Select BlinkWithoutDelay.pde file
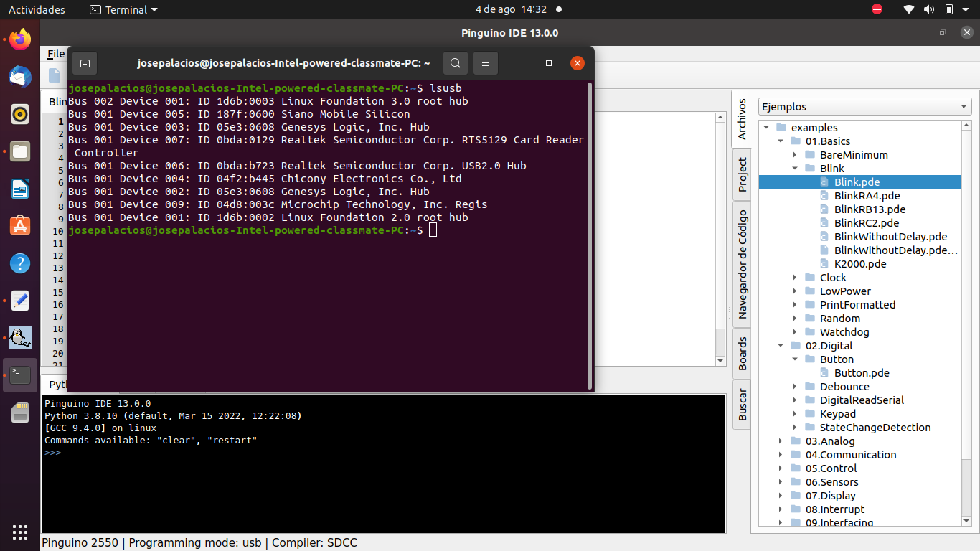This screenshot has width=980, height=551. (890, 237)
